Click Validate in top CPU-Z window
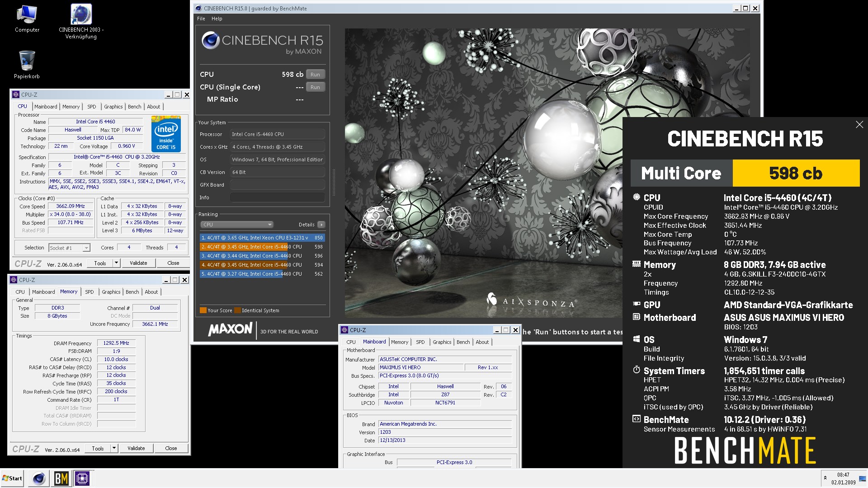The height and width of the screenshot is (488, 868). coord(138,263)
